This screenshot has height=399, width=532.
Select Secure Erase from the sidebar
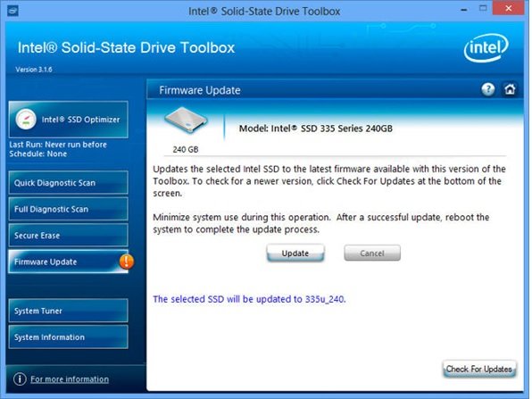(68, 235)
